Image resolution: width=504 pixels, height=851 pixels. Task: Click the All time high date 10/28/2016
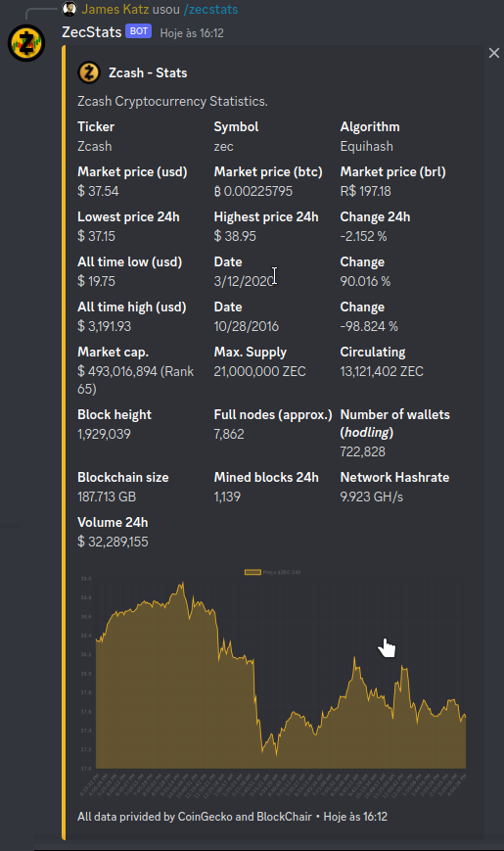(246, 326)
